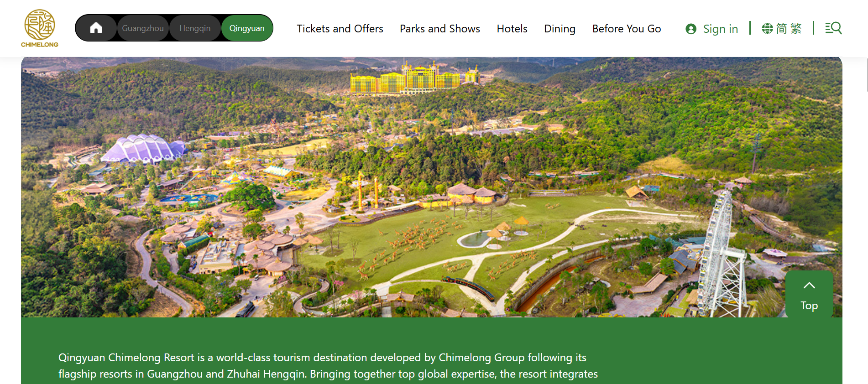Open the search menu icon
868x384 pixels.
pyautogui.click(x=833, y=28)
